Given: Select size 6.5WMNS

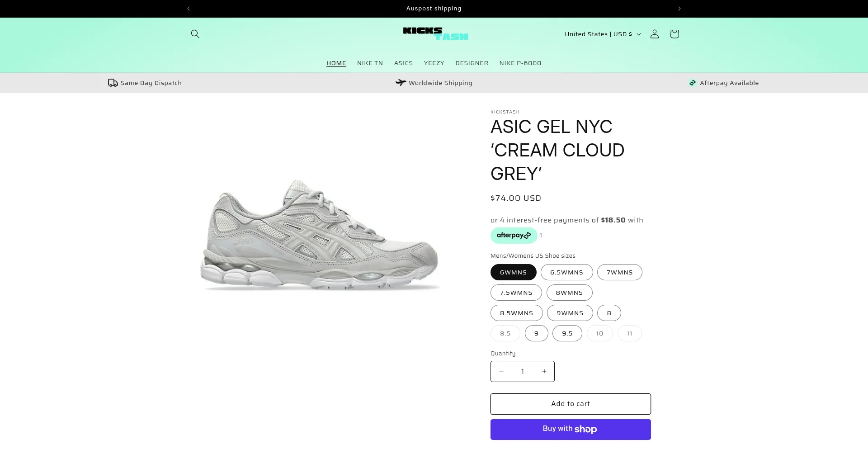Looking at the screenshot, I should 566,272.
